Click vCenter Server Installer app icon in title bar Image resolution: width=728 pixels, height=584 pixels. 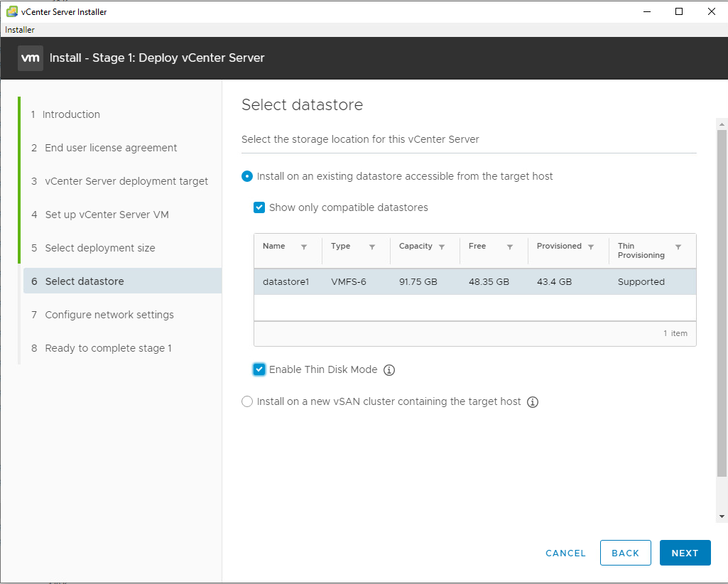click(x=11, y=11)
